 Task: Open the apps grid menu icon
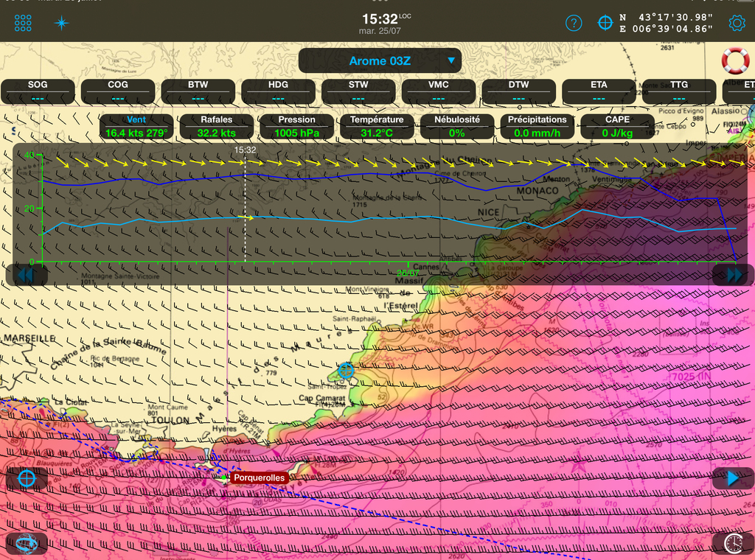[23, 23]
